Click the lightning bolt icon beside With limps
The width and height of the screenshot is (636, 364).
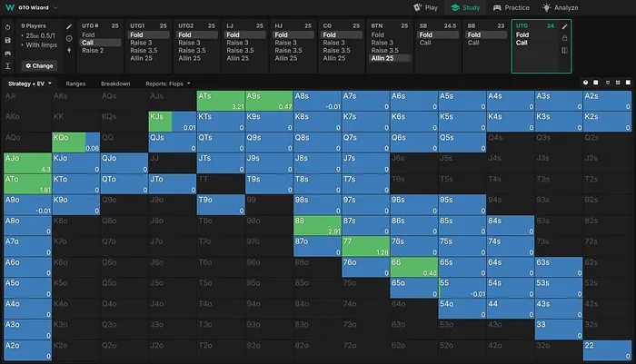(x=70, y=50)
